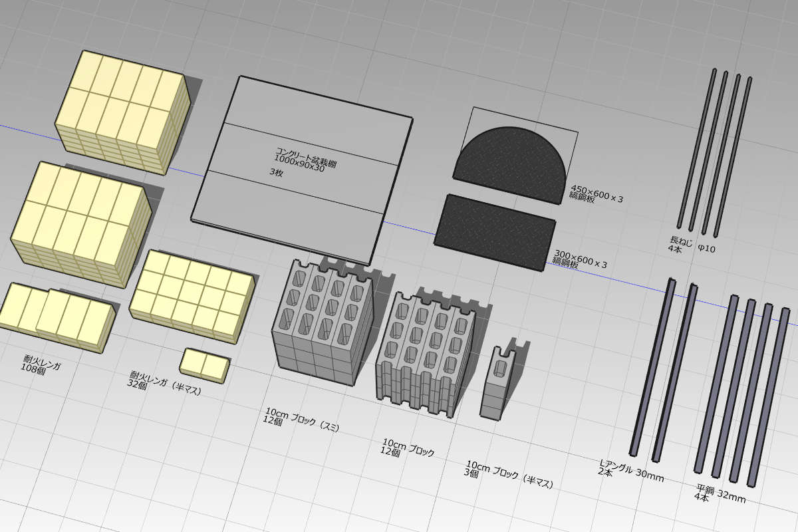The image size is (798, 532).
Task: Click '12個' under the plain 10cm ブロック label
Action: [x=390, y=452]
